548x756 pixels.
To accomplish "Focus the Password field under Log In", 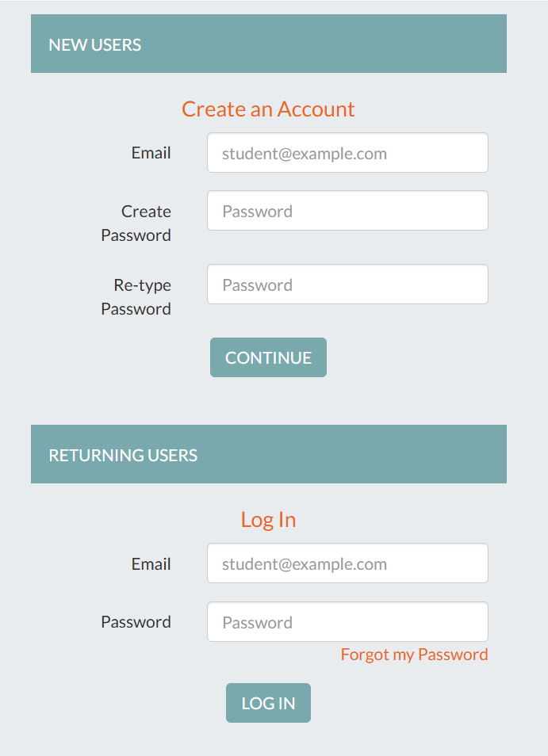I will tap(347, 622).
